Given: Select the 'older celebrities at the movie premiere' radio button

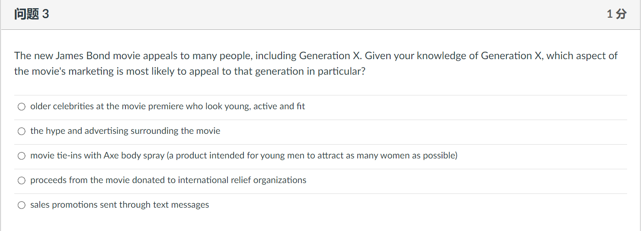Looking at the screenshot, I should point(22,107).
